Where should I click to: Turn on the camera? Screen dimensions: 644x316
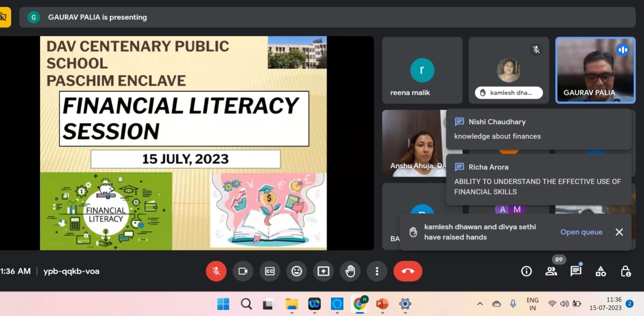[243, 271]
